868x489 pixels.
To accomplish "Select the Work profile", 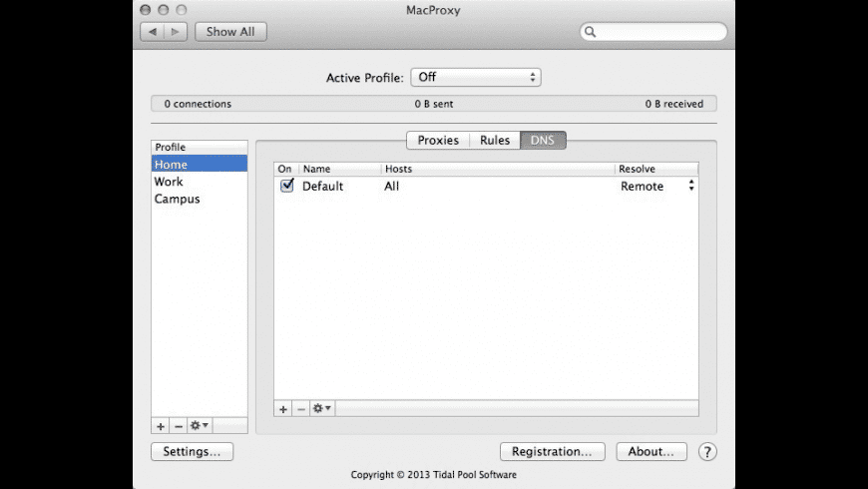I will coord(200,182).
